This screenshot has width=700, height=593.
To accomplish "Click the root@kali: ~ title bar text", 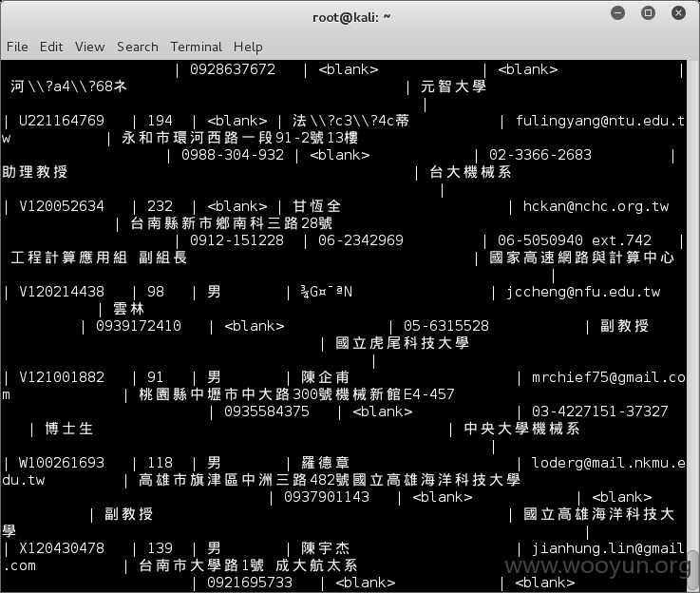I will click(351, 17).
